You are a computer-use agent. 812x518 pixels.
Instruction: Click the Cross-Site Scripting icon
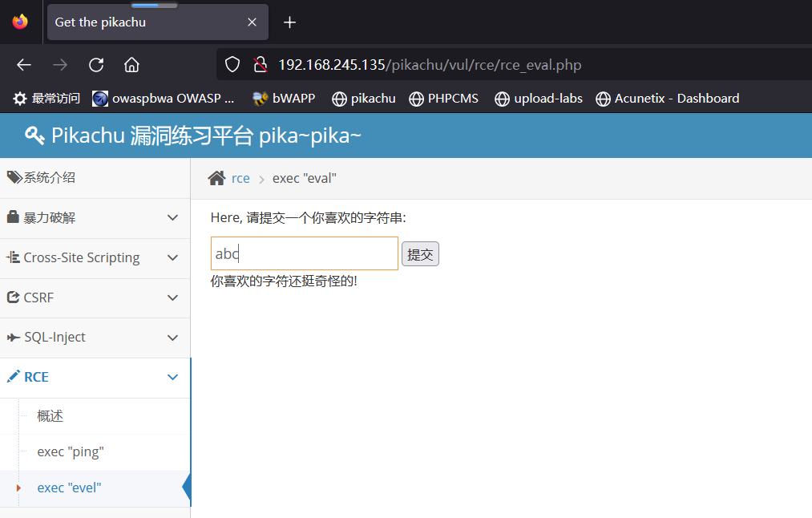point(13,257)
